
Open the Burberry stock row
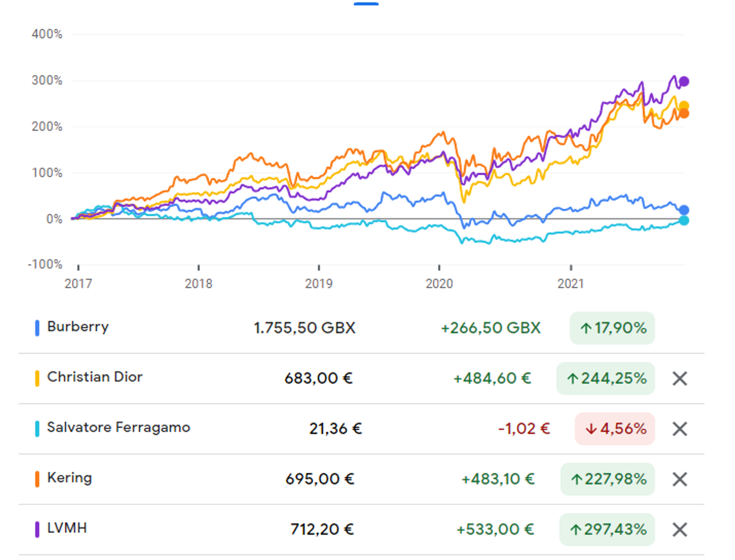pos(362,328)
